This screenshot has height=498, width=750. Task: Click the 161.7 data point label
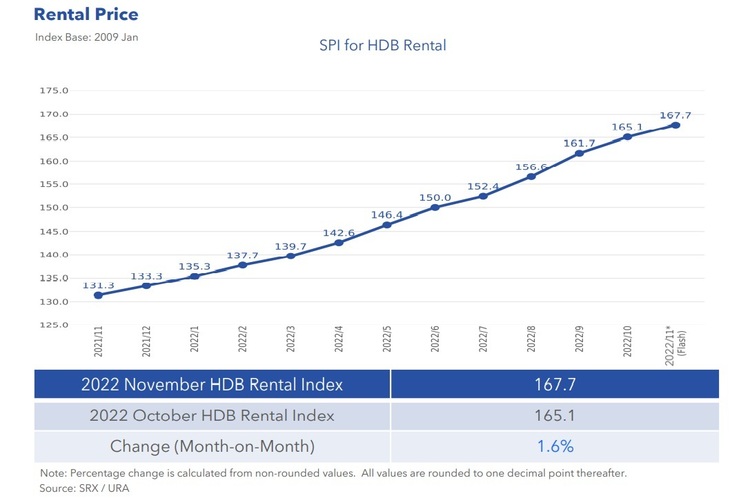pos(579,144)
